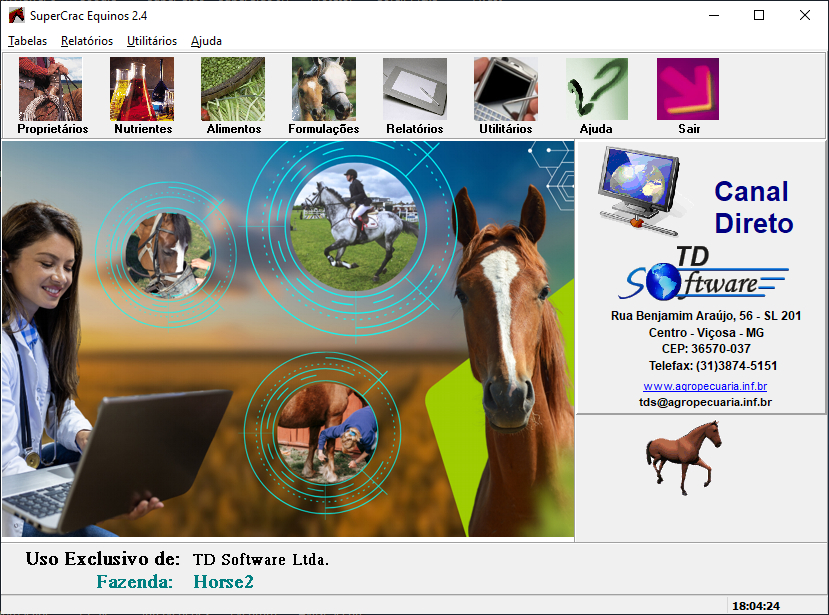Open the Relatórios menu in menu bar

click(x=87, y=41)
